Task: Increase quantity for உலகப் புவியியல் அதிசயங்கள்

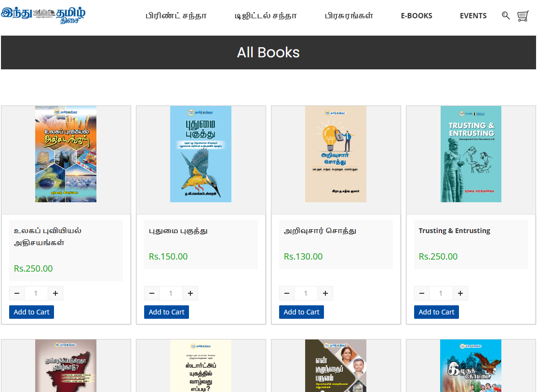Action: coord(55,293)
